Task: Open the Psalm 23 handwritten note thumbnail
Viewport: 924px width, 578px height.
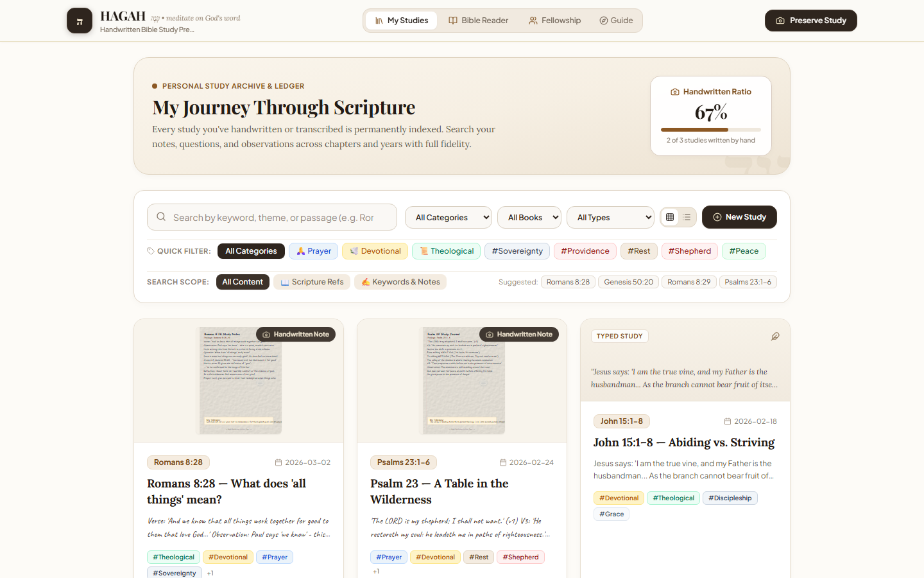Action: (462, 381)
